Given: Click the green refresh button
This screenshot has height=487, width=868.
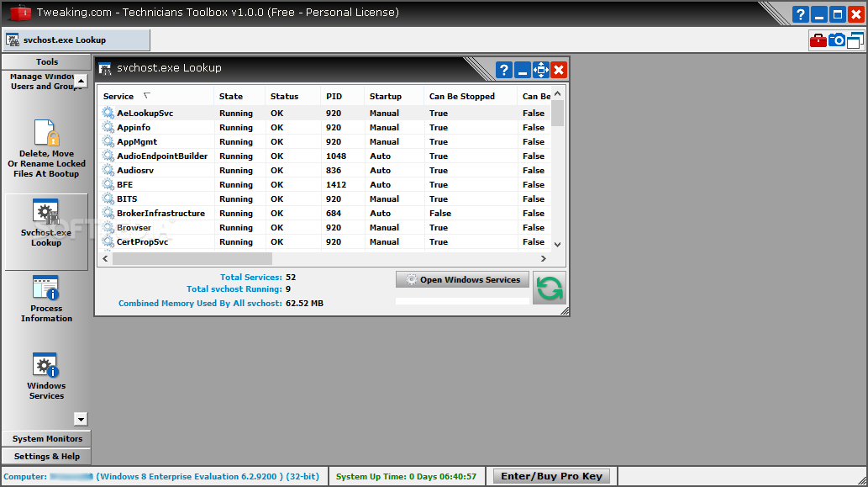Looking at the screenshot, I should click(550, 288).
